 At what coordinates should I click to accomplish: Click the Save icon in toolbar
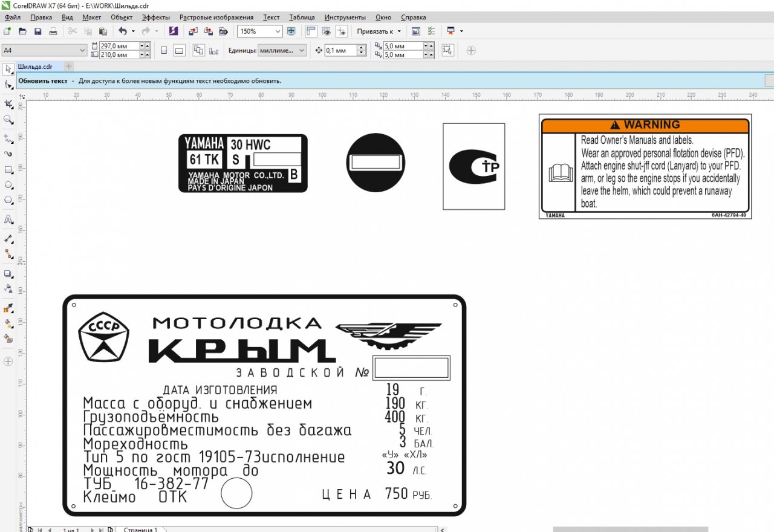(37, 31)
